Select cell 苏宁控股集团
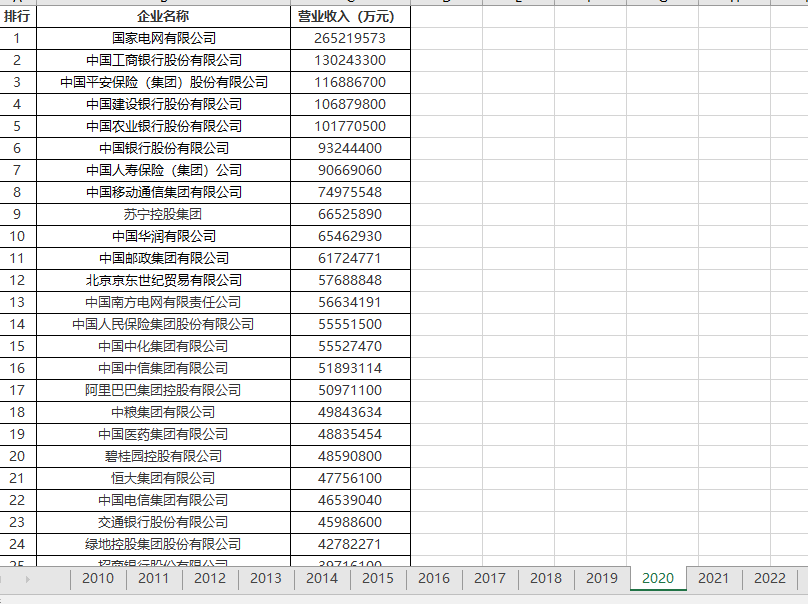The width and height of the screenshot is (808, 604). (163, 214)
